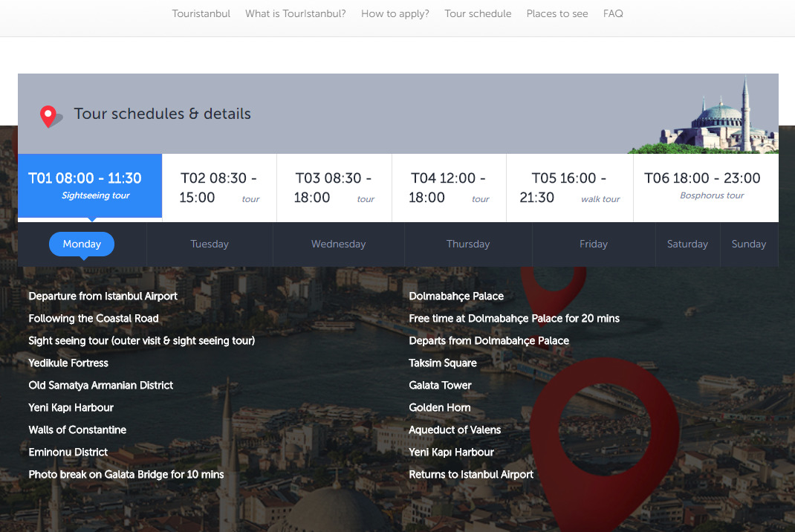Click 'Old Samatya Armanian District' item
This screenshot has height=532, width=795.
click(101, 386)
